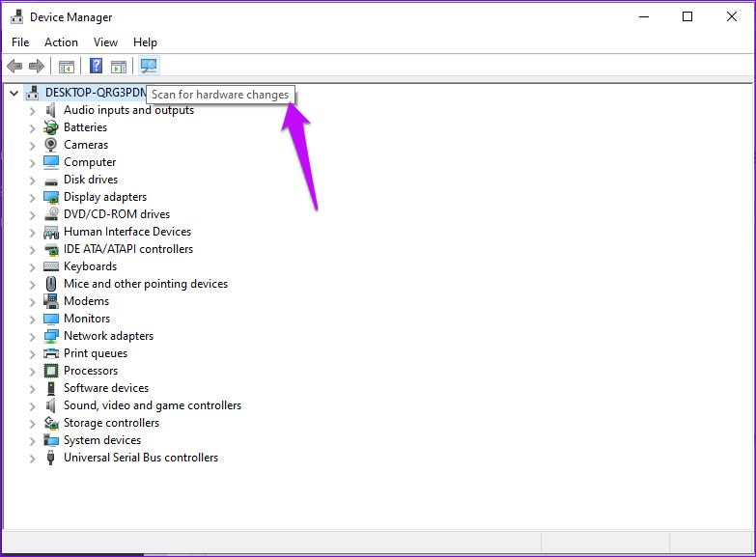The height and width of the screenshot is (557, 756).
Task: Minimize the Device Manager window
Action: tap(644, 16)
